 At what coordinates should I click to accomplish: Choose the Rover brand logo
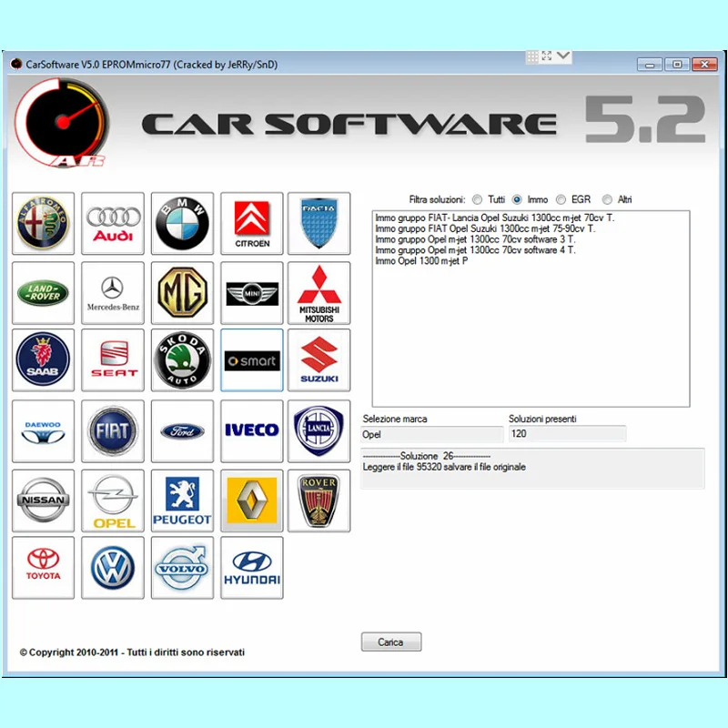coord(319,500)
